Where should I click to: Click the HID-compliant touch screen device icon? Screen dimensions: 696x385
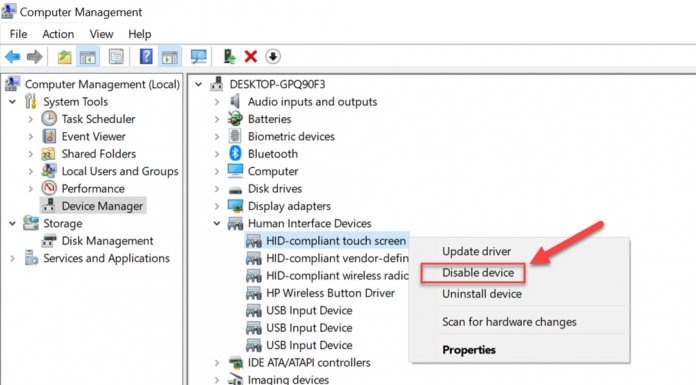[x=253, y=241]
